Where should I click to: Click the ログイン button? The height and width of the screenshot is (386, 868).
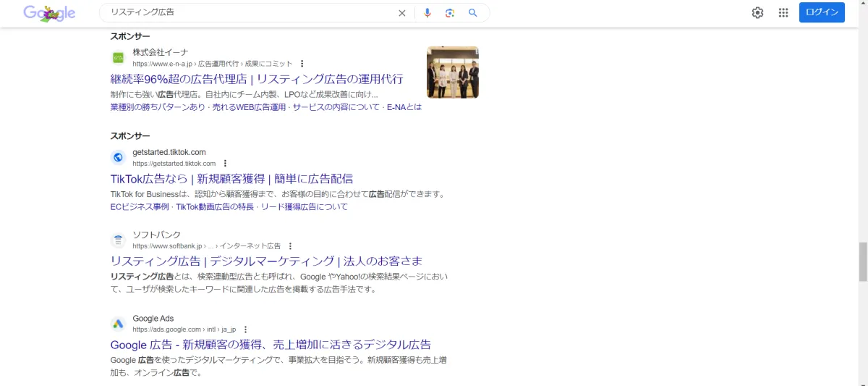point(822,12)
